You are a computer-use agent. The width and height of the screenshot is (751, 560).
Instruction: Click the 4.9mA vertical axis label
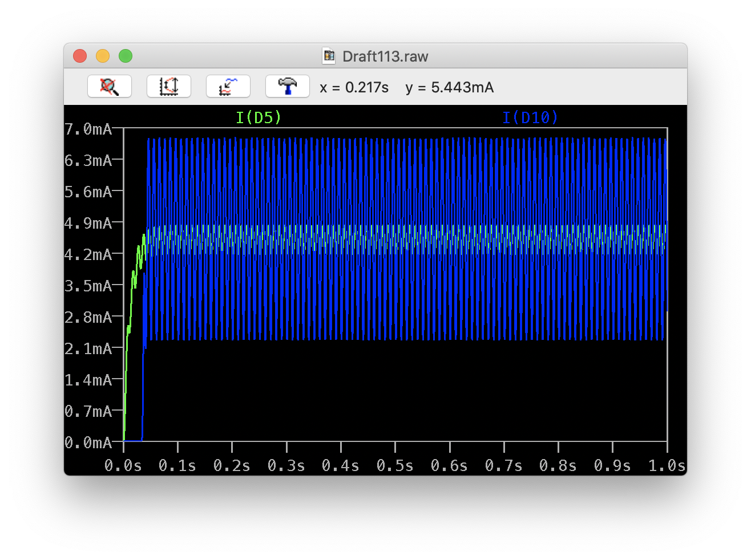88,224
